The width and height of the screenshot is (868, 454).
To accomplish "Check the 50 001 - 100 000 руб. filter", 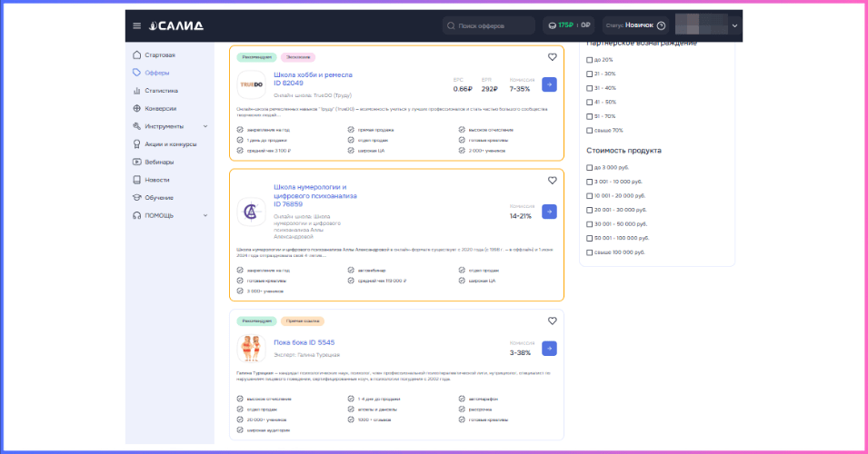I will click(x=589, y=238).
